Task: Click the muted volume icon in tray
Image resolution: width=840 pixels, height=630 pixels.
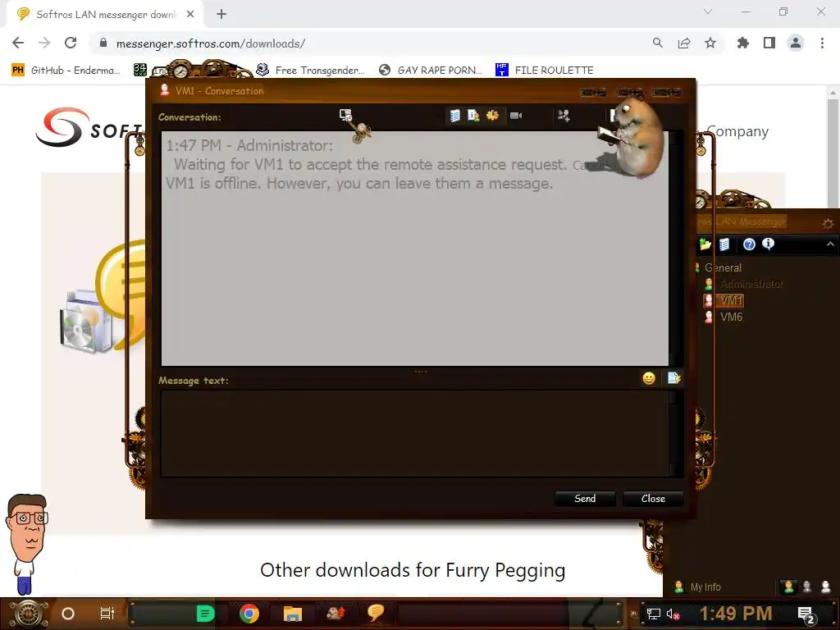Action: [673, 614]
